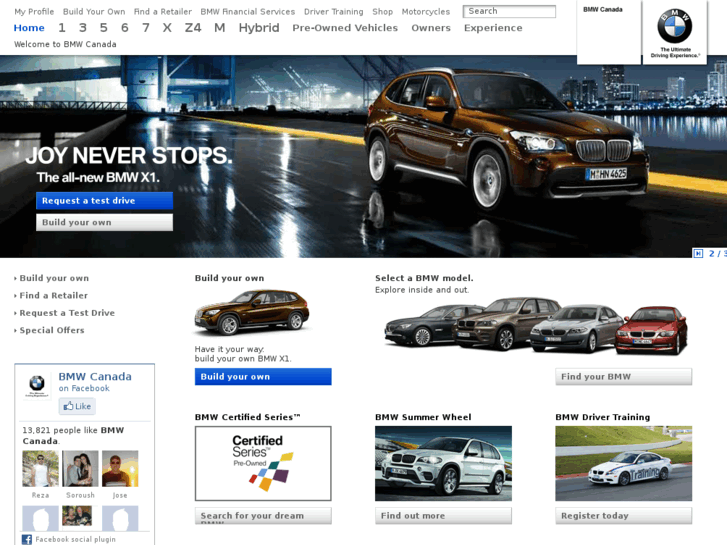This screenshot has width=727, height=545.
Task: Click the BMW Canada header label
Action: click(603, 10)
